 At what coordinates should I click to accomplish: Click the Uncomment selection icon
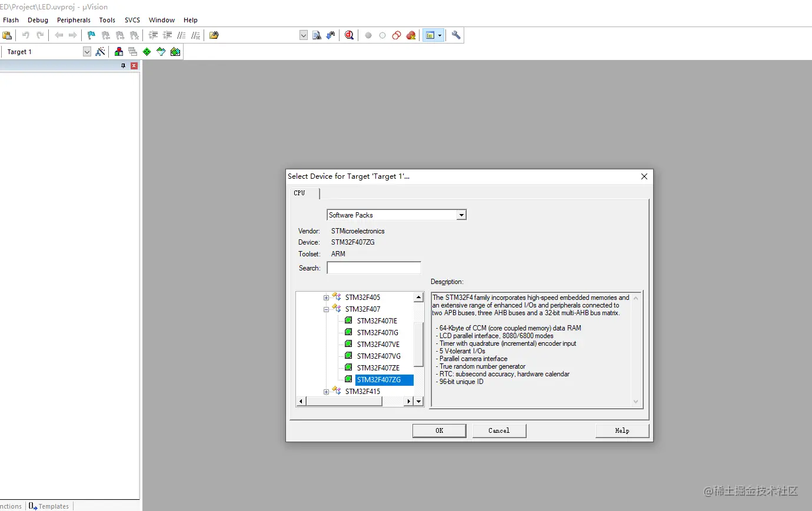(x=195, y=35)
